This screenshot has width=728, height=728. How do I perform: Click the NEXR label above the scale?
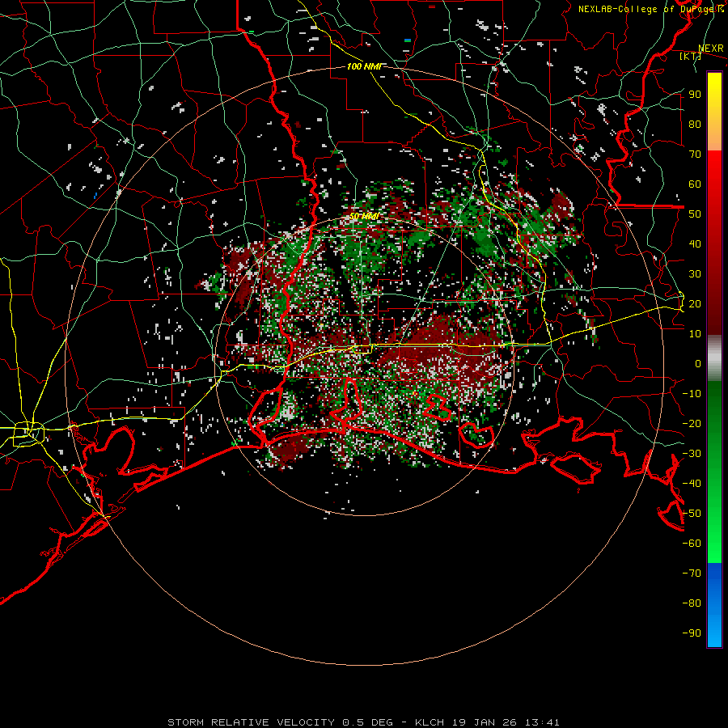pos(711,49)
